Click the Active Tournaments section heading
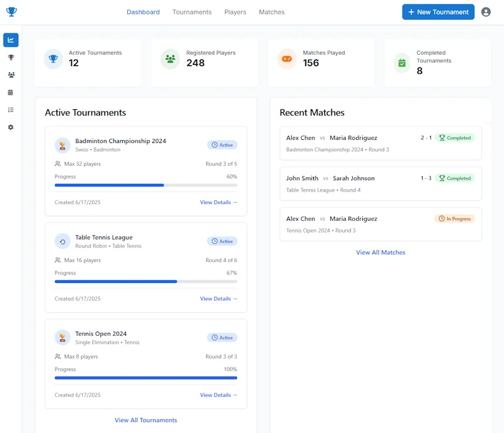The height and width of the screenshot is (433, 504). (x=85, y=113)
